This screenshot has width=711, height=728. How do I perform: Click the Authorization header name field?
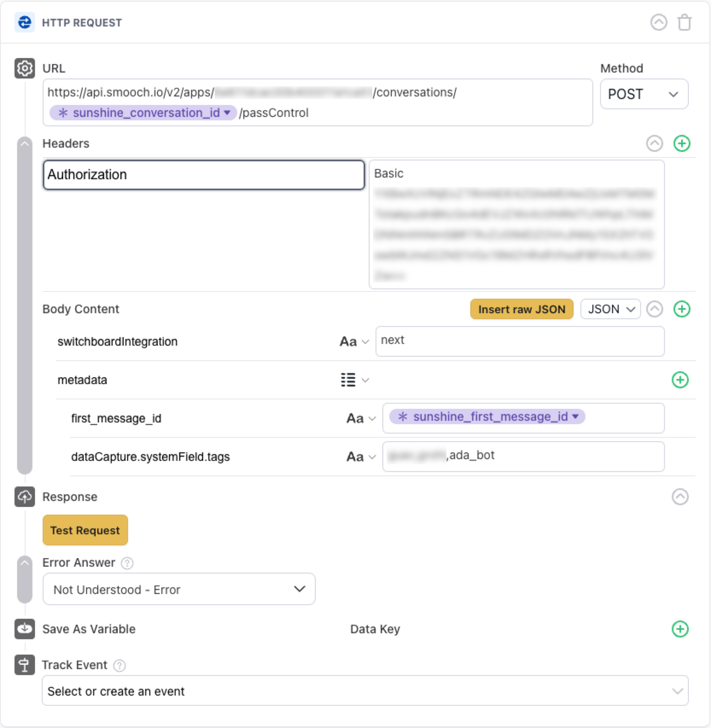(204, 175)
